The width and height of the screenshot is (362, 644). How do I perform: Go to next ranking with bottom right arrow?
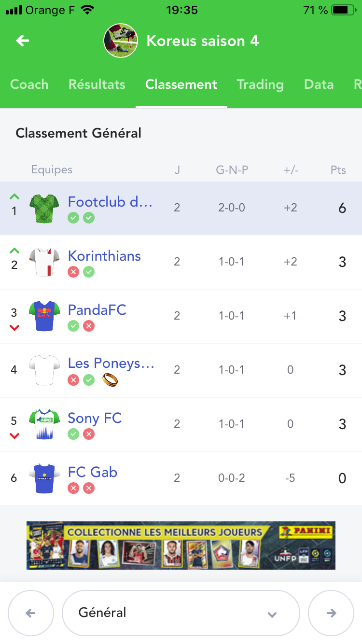pyautogui.click(x=331, y=613)
